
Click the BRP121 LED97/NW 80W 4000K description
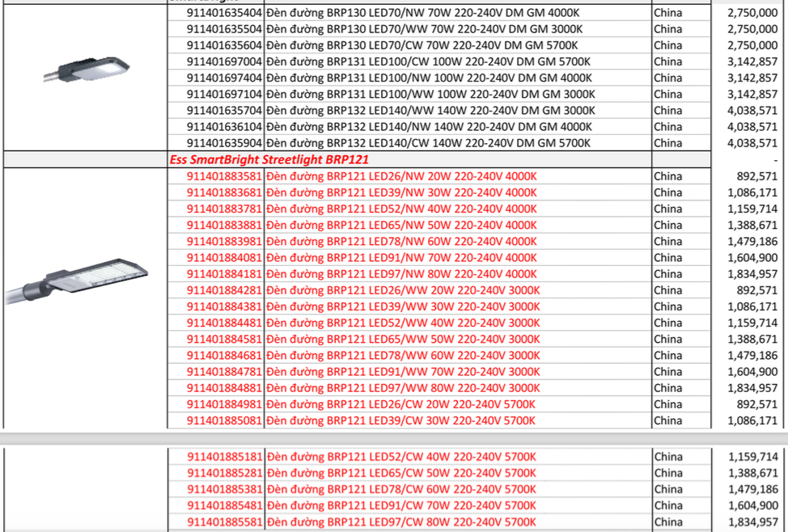400,274
